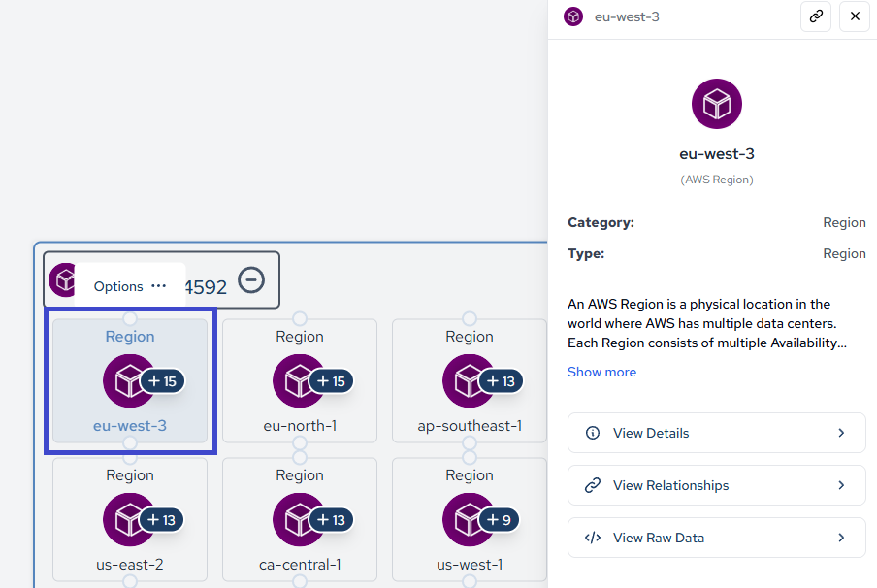Screen dimensions: 877x588
Task: Expand the +9 badge on us-west-1
Action: 499,520
